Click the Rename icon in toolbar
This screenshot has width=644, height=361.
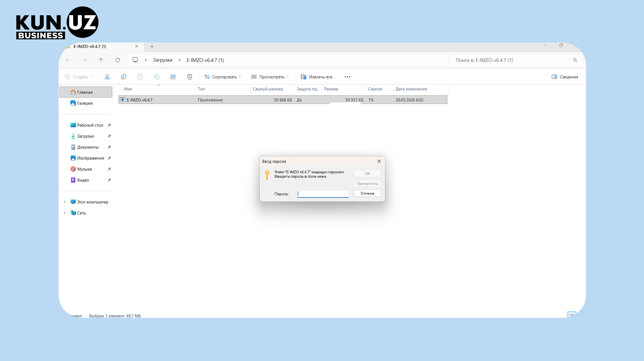point(156,77)
